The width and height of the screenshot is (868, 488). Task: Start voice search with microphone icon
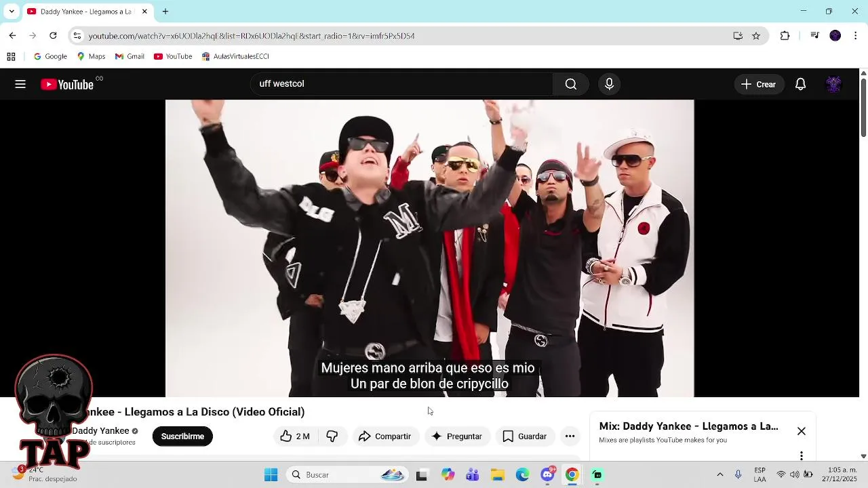(x=609, y=84)
